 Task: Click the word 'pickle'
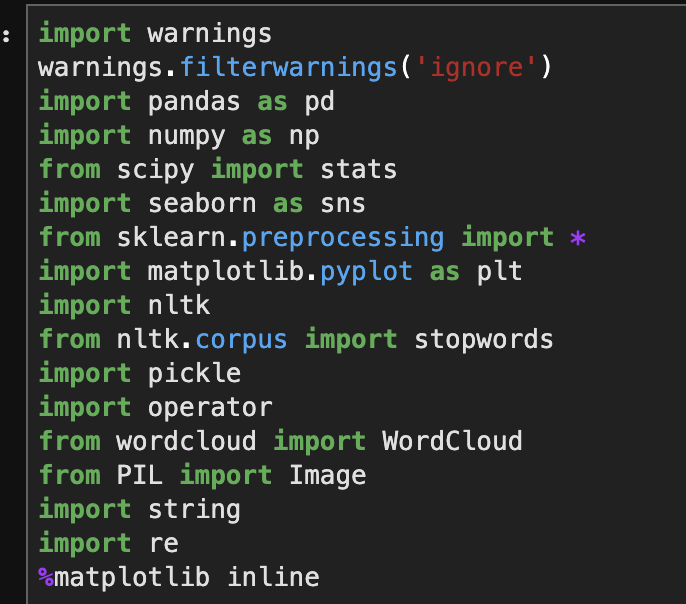[195, 373]
